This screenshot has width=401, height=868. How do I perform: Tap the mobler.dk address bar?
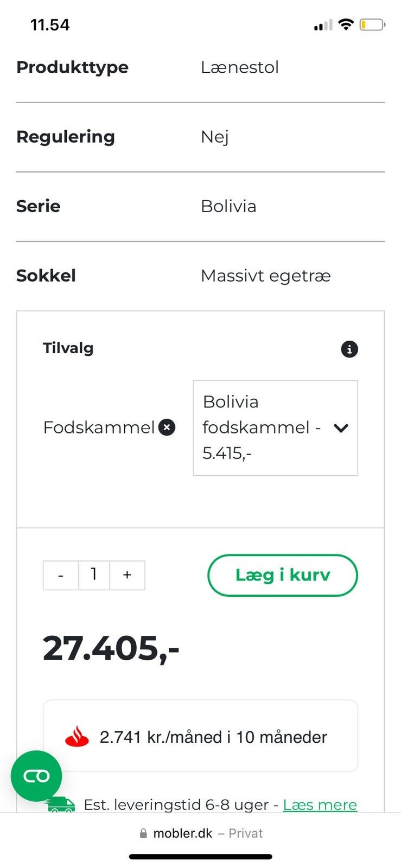tap(201, 833)
